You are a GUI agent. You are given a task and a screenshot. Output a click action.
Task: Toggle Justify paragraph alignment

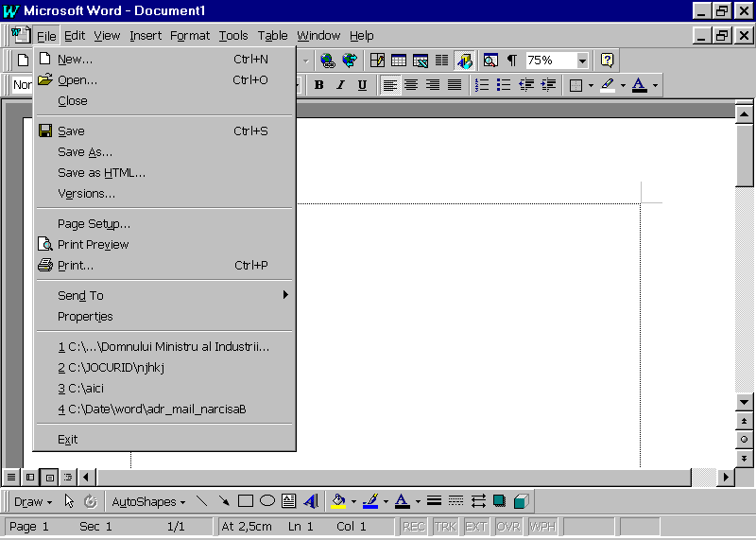(x=455, y=85)
